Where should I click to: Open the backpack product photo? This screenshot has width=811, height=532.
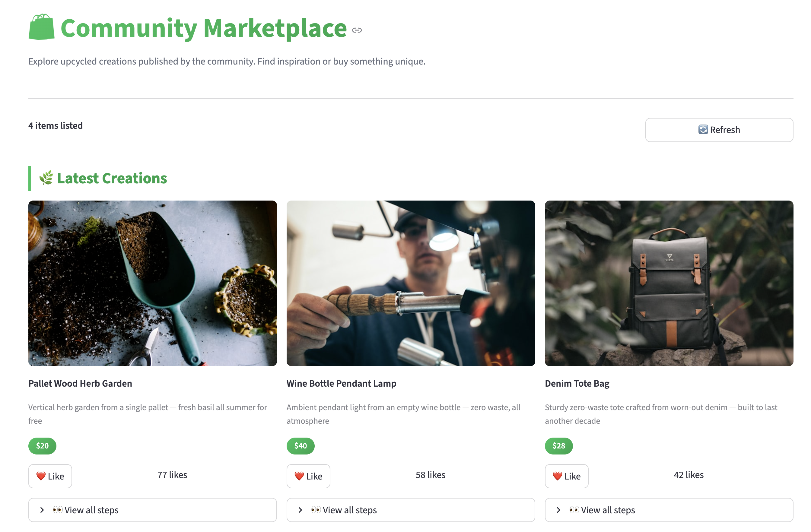pos(668,283)
